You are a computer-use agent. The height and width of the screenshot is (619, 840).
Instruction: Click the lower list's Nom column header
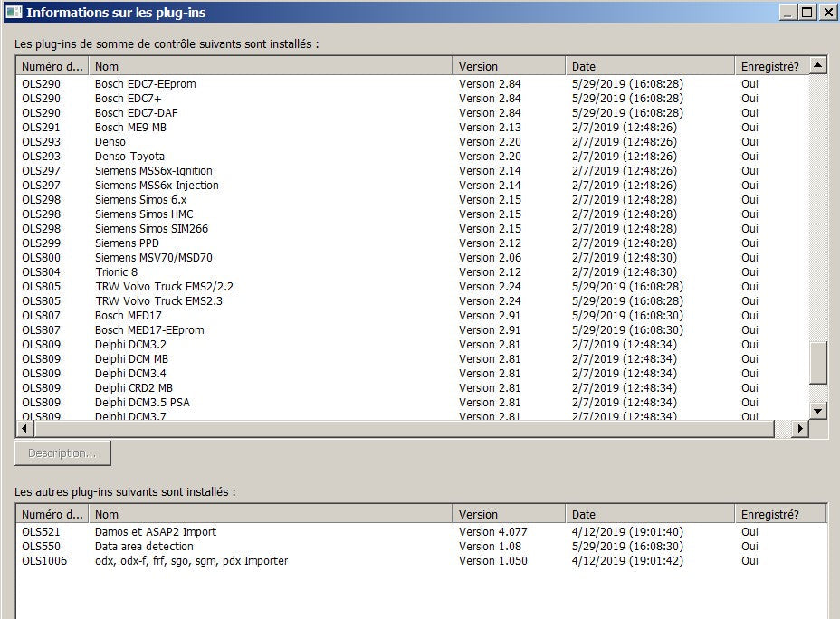pos(271,514)
